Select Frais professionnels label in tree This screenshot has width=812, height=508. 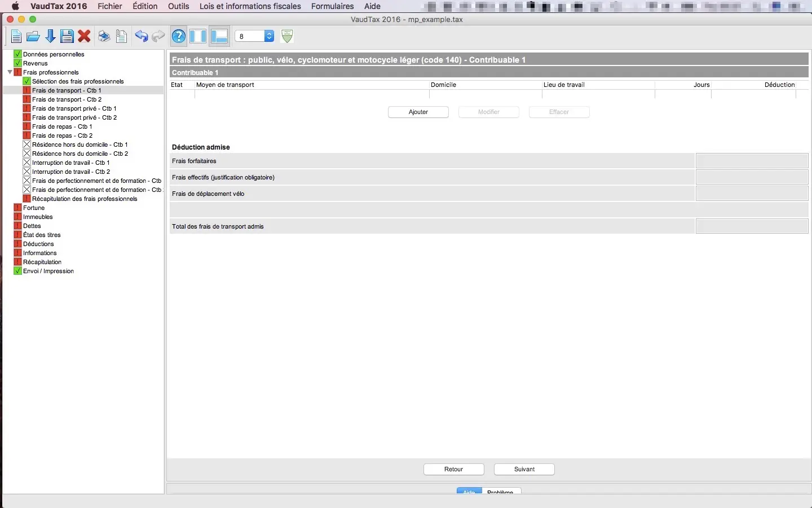tap(51, 72)
